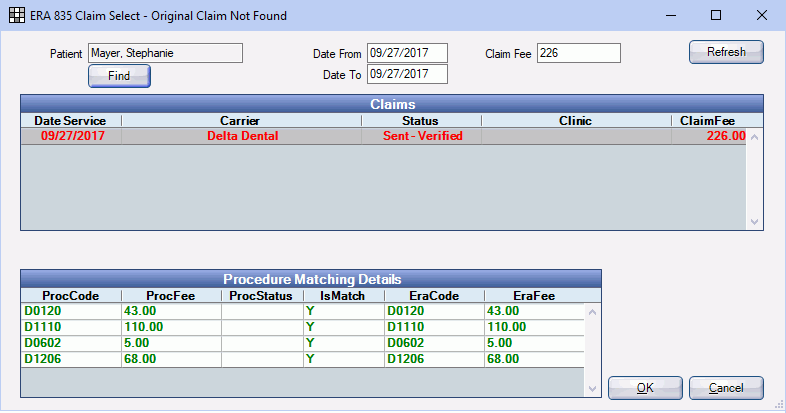786x413 pixels.
Task: Click the ProcCode column header
Action: click(71, 296)
